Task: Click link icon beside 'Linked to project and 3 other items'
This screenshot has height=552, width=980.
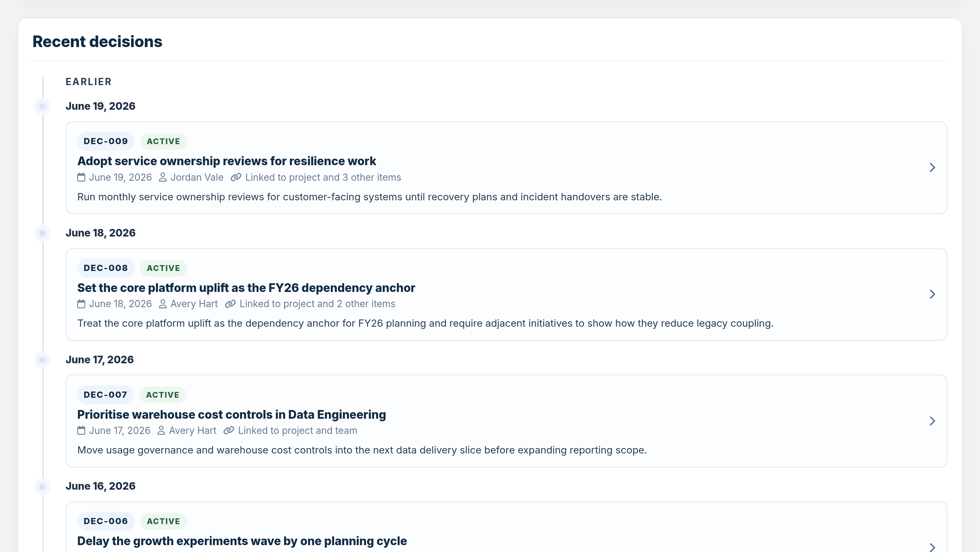Action: point(236,177)
